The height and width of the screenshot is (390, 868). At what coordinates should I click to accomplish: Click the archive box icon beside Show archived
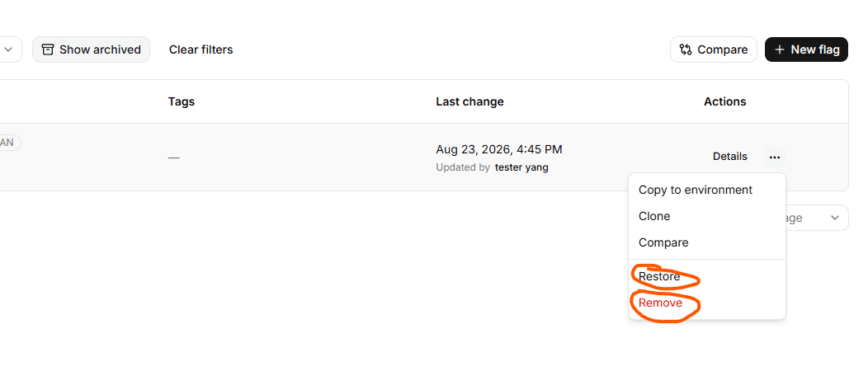48,49
